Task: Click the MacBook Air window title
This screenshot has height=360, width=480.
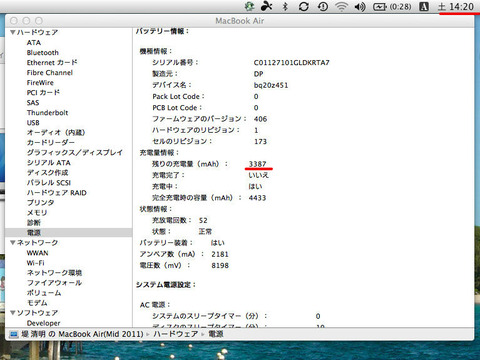Action: click(240, 21)
